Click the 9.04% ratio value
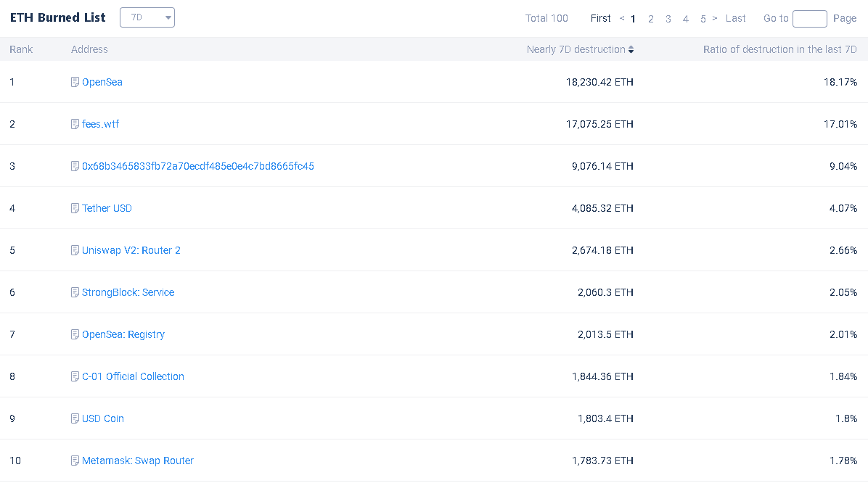Screen dimensions: 868x483 pyautogui.click(x=843, y=166)
